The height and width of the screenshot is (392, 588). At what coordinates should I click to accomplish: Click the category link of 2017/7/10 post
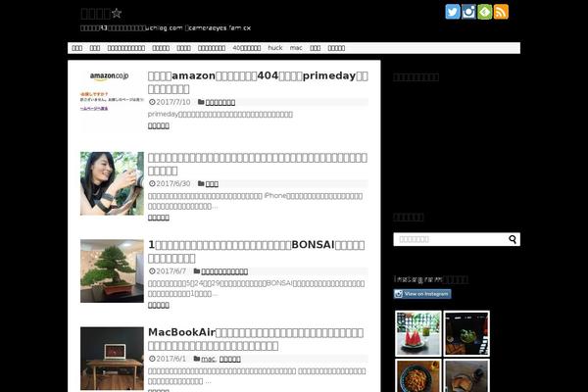(220, 102)
